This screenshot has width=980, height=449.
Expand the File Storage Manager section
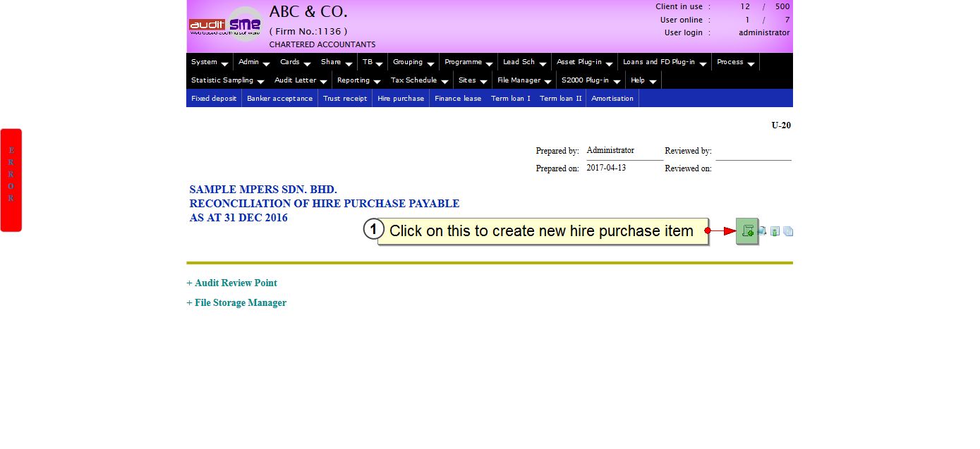[236, 302]
